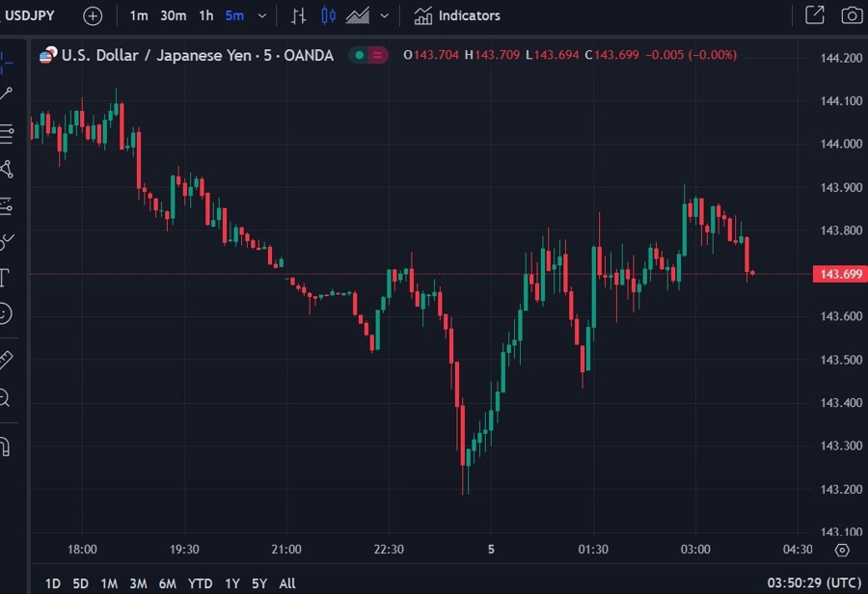Choose the area chart style icon

pos(358,16)
